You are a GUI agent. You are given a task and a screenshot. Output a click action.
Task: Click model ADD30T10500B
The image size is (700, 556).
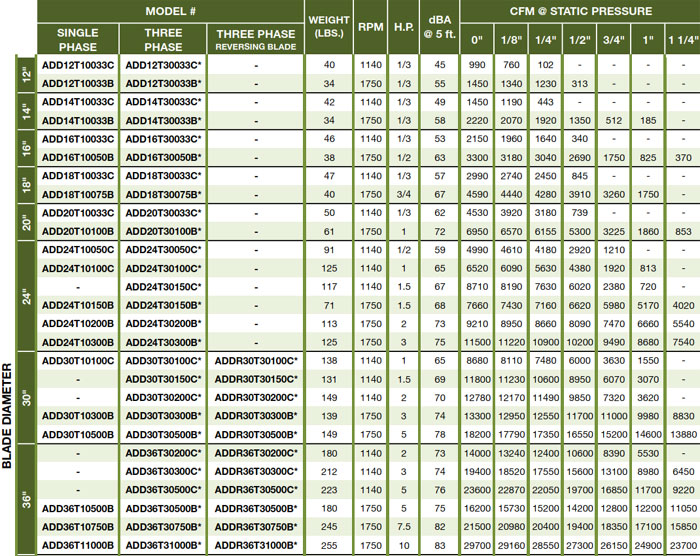[78, 435]
